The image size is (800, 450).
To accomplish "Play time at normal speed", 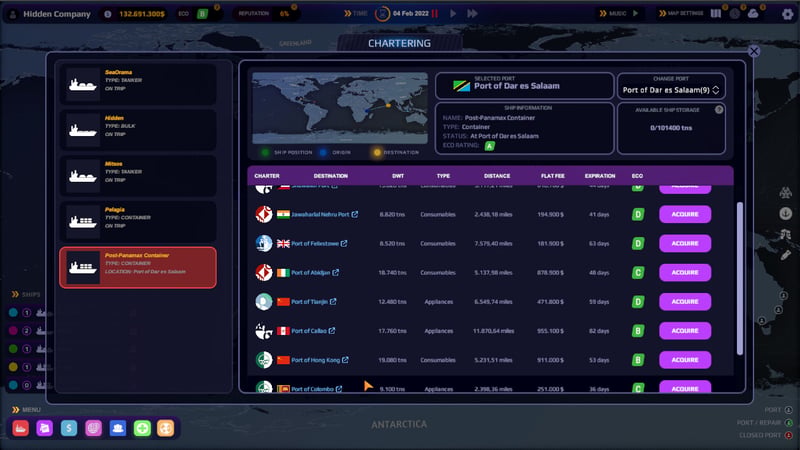I will click(453, 13).
